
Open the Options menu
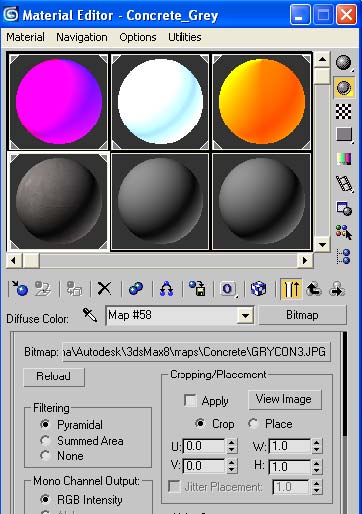click(x=138, y=37)
